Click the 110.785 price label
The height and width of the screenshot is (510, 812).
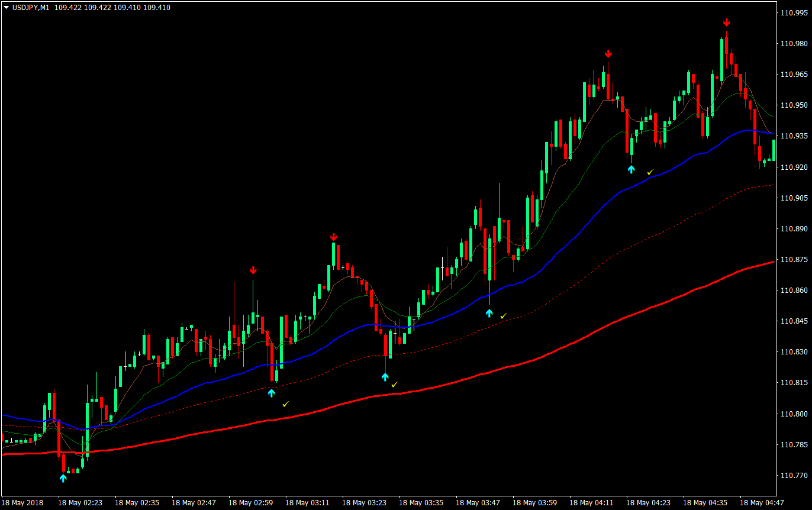(x=794, y=444)
